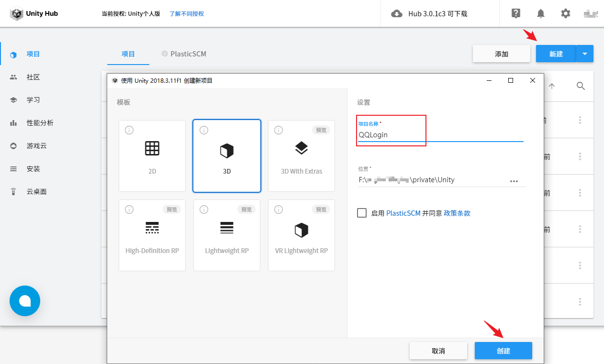Select the 2D project template
This screenshot has height=364, width=604.
pyautogui.click(x=152, y=155)
